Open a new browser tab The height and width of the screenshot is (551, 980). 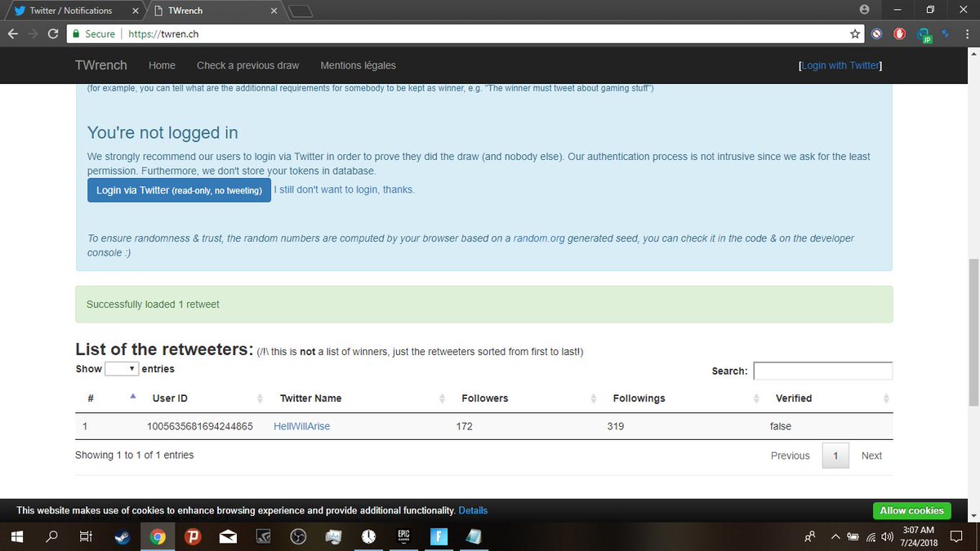(x=301, y=11)
